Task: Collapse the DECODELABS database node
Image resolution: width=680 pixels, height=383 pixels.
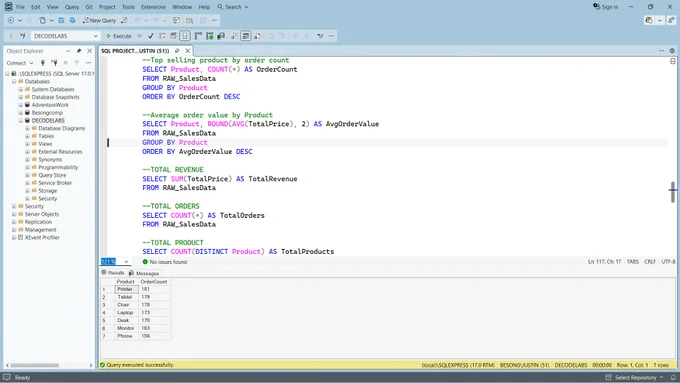Action: tap(20, 121)
